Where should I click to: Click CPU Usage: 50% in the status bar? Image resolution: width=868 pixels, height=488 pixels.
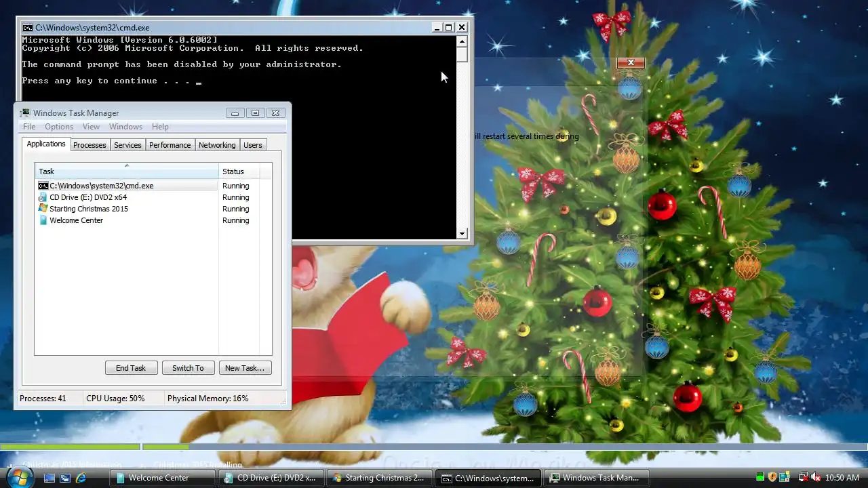[x=115, y=399]
